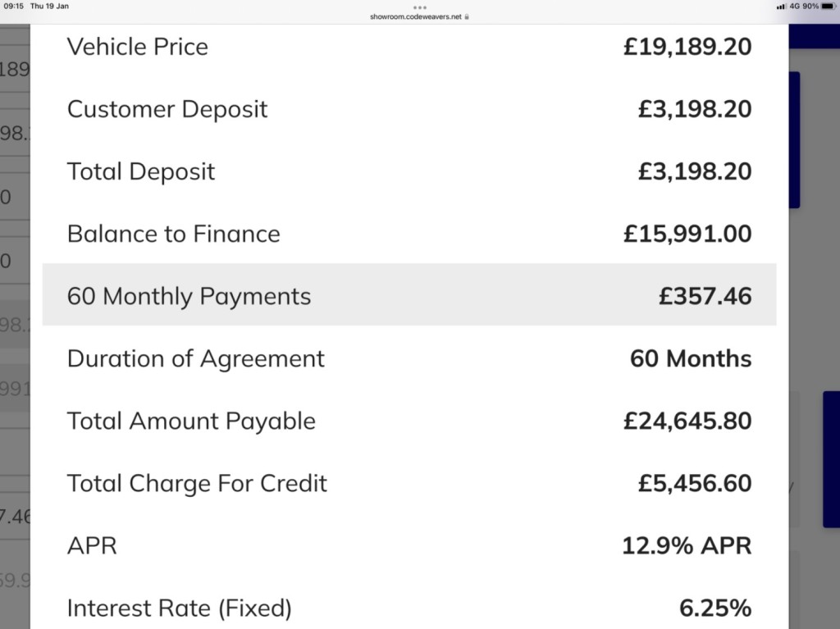Tap the showroom.codeweavers.net address text

click(416, 16)
